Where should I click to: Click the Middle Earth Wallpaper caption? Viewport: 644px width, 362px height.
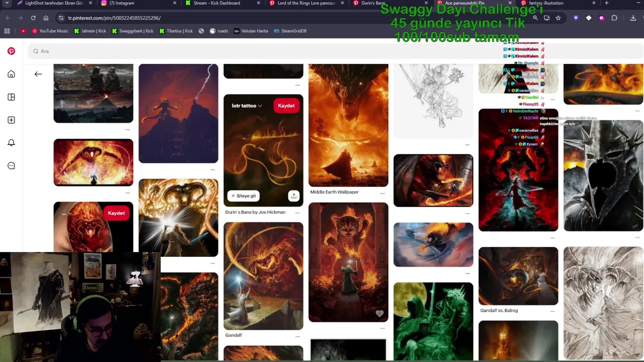pos(334,192)
